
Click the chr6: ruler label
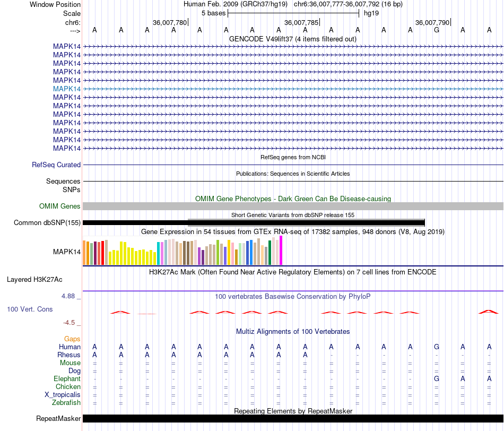pos(73,22)
